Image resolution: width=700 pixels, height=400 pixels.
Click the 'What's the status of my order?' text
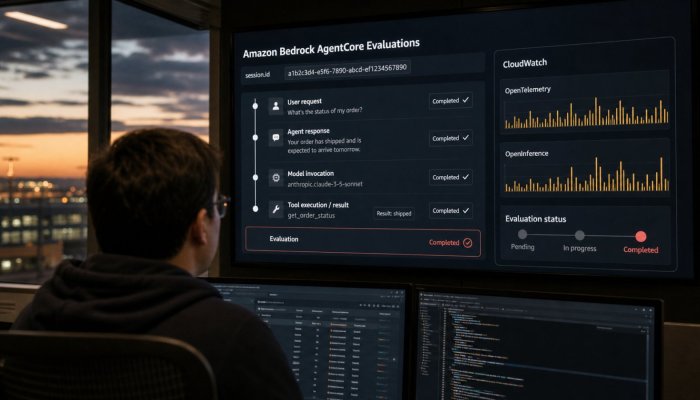coord(325,111)
